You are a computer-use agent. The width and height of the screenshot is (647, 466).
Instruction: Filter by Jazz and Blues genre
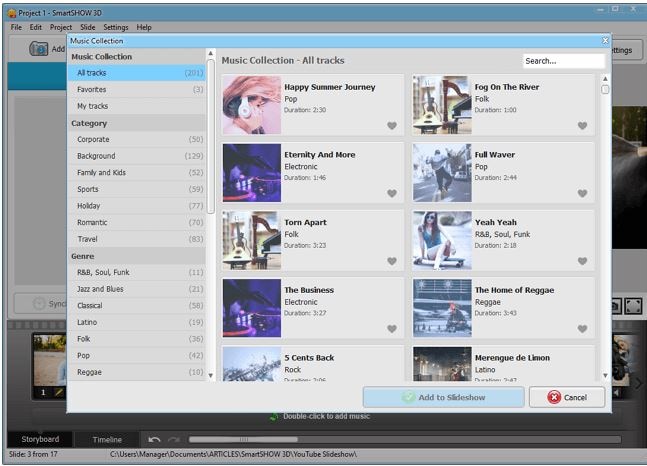[137, 289]
